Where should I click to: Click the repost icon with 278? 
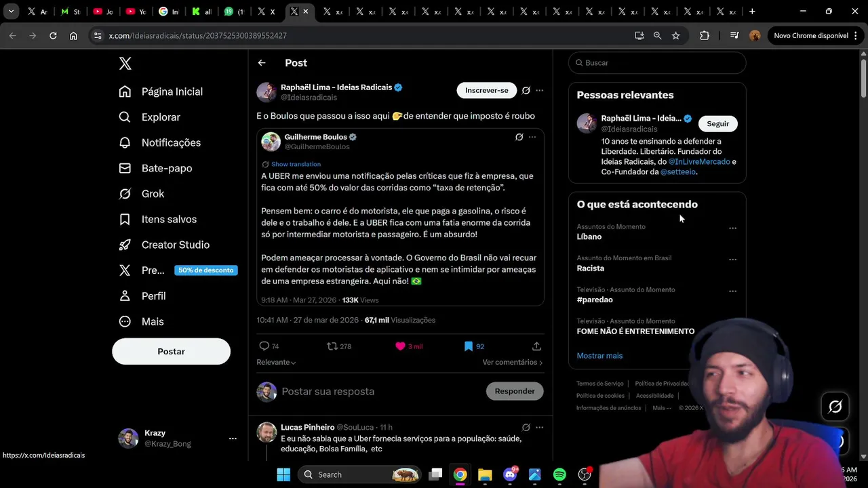339,346
